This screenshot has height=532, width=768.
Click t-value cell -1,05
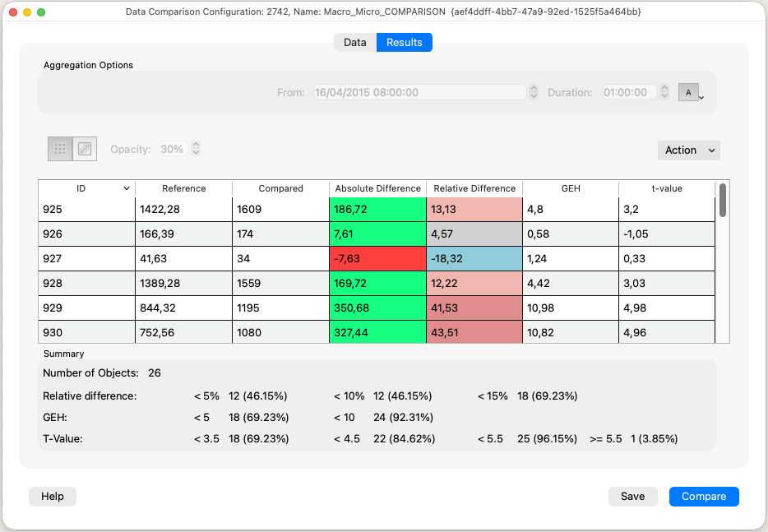[667, 234]
